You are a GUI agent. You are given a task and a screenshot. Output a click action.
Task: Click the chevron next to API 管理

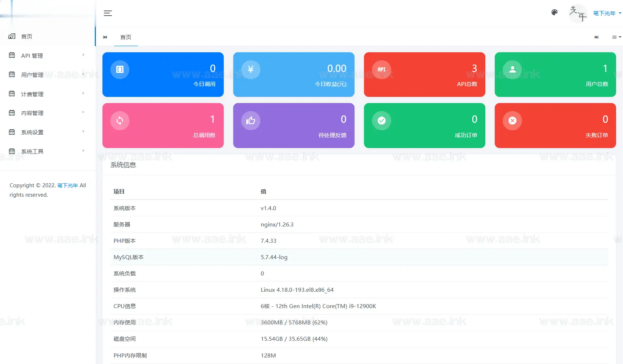click(x=83, y=55)
